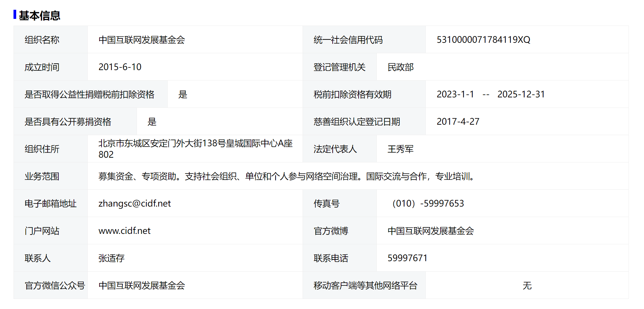Select the 联系人 label

pos(37,258)
